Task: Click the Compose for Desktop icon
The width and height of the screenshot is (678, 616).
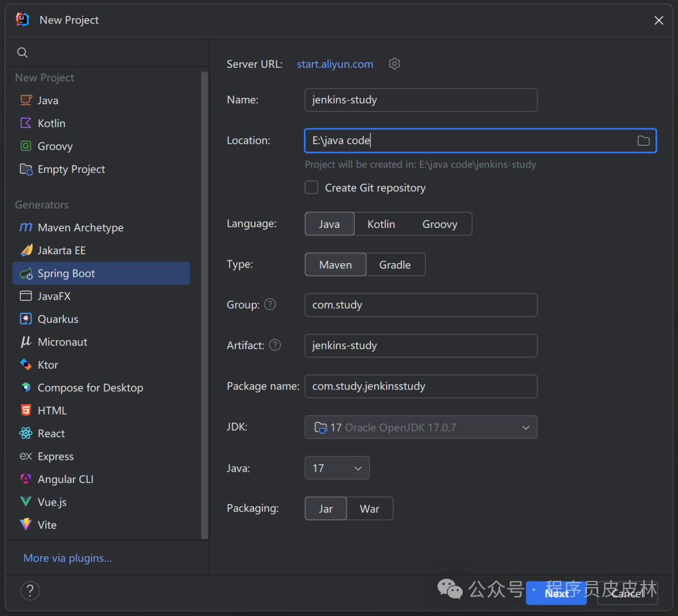Action: point(26,387)
